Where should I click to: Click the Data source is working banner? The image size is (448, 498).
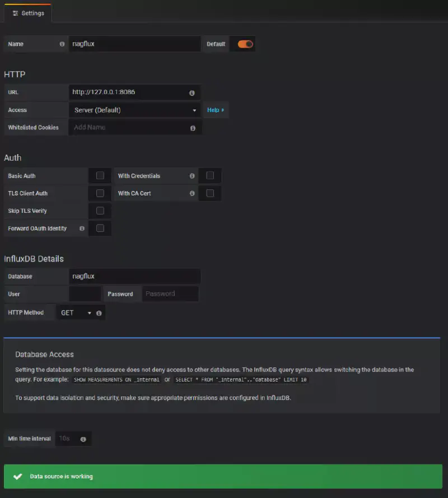click(x=224, y=476)
